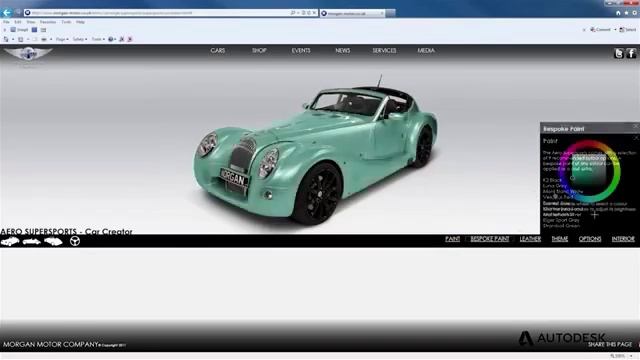Viewport: 640px width, 360px height.
Task: Open the OPTIONS tab in car creator
Action: (590, 239)
